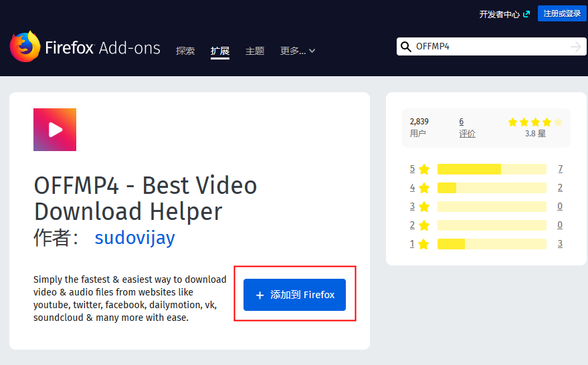Click the 4-star rating bar
The width and height of the screenshot is (588, 365).
pos(492,188)
